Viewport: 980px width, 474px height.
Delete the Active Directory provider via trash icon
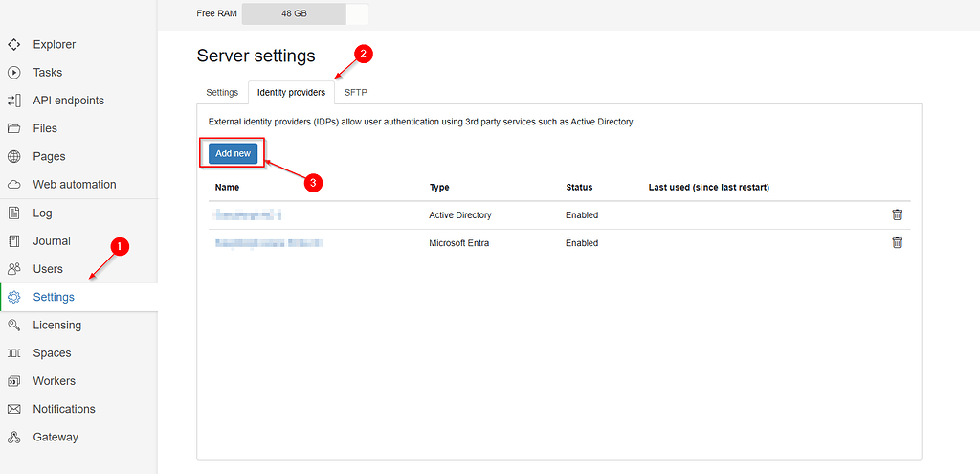click(897, 214)
